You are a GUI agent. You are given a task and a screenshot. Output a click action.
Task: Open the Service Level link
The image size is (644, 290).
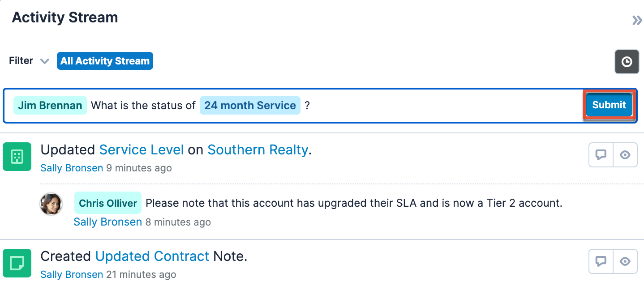tap(142, 150)
